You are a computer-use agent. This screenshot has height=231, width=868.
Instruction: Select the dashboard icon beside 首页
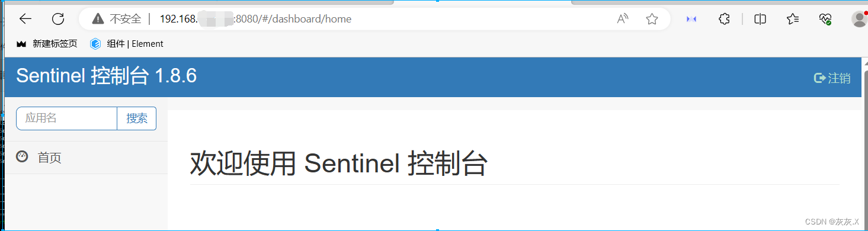(22, 157)
